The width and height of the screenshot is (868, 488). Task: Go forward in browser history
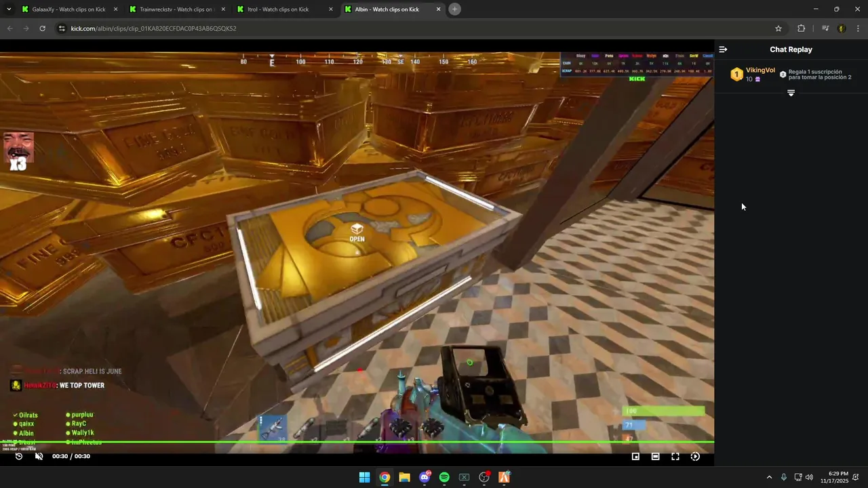[26, 28]
